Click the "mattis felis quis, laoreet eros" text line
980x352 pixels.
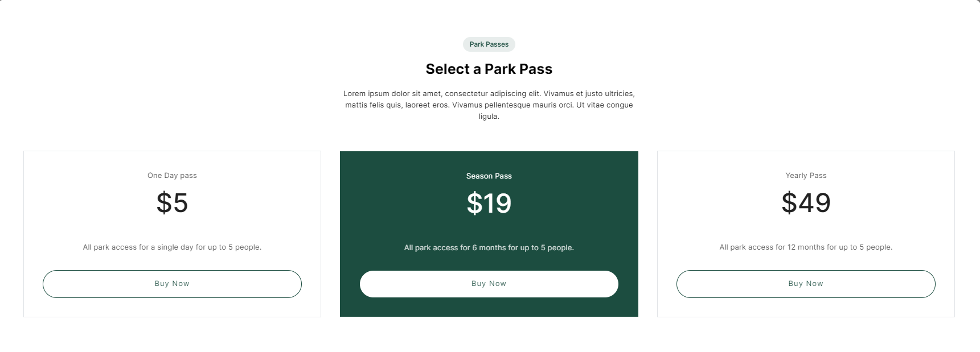point(489,105)
